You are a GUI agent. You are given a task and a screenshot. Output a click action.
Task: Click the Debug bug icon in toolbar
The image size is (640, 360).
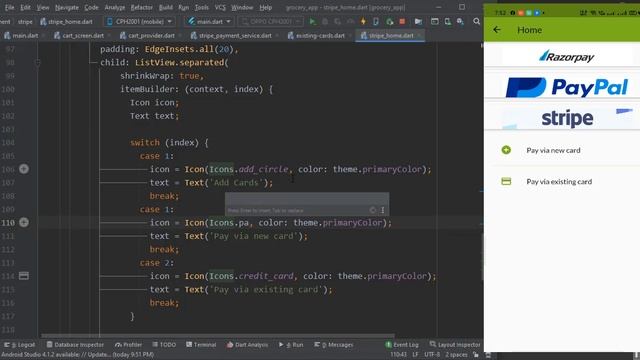click(x=325, y=21)
